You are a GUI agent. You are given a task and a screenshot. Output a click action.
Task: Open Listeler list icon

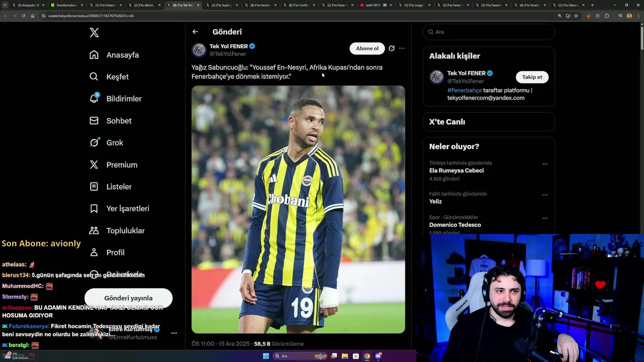pyautogui.click(x=94, y=187)
